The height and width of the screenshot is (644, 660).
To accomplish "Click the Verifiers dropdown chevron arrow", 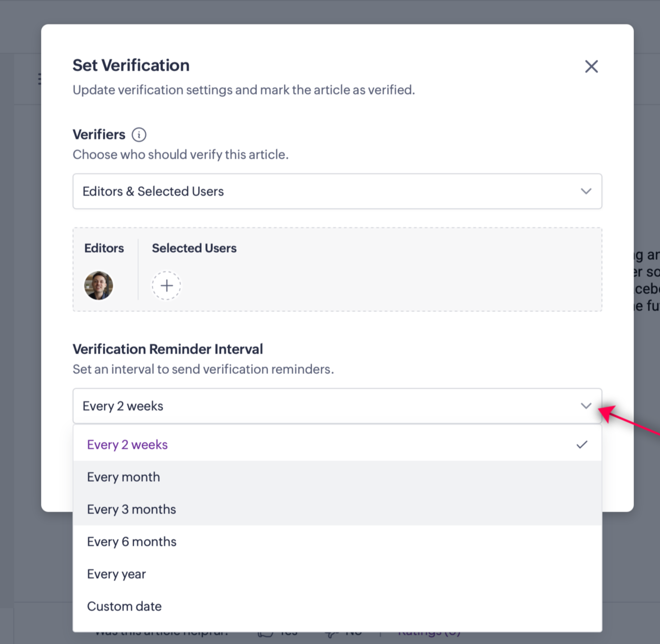I will click(586, 191).
